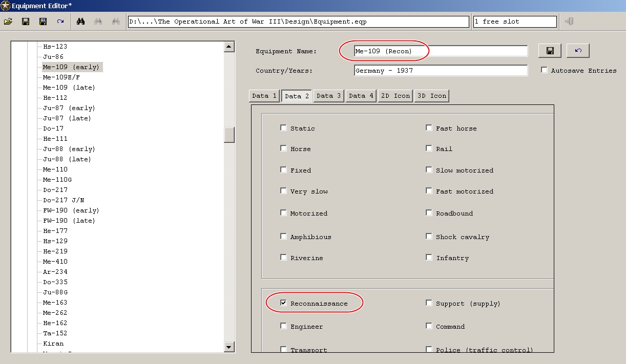
Task: Check the Roadbound flag
Action: (429, 213)
